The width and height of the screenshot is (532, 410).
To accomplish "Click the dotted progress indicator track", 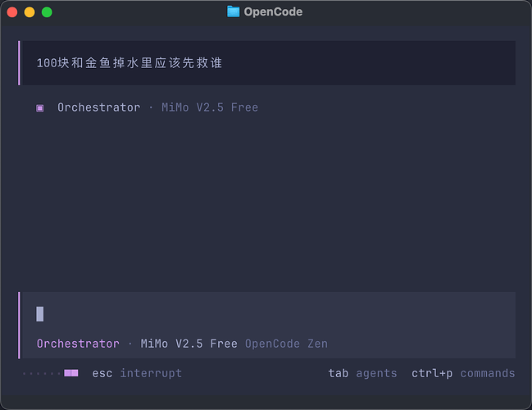I will [41, 374].
